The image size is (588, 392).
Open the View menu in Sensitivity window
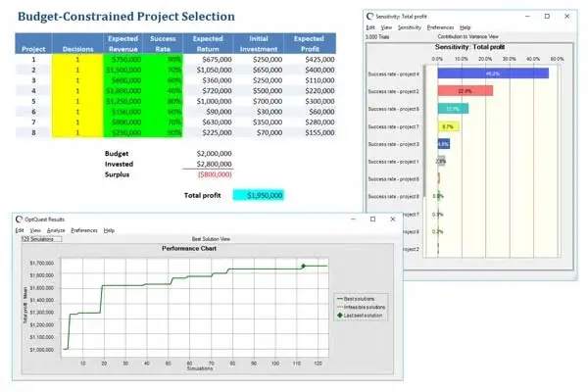tap(386, 27)
